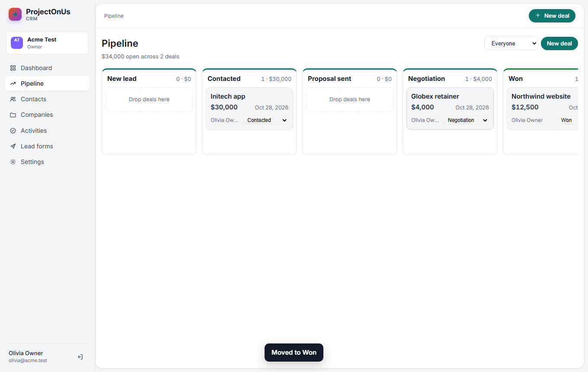588x372 pixels.
Task: Click the Activities checkmark circle icon
Action: pos(13,131)
